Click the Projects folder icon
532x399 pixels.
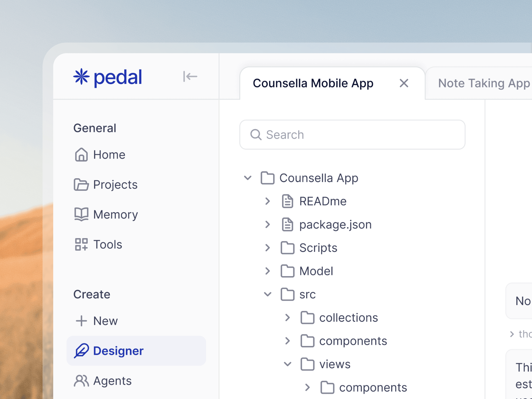(81, 185)
